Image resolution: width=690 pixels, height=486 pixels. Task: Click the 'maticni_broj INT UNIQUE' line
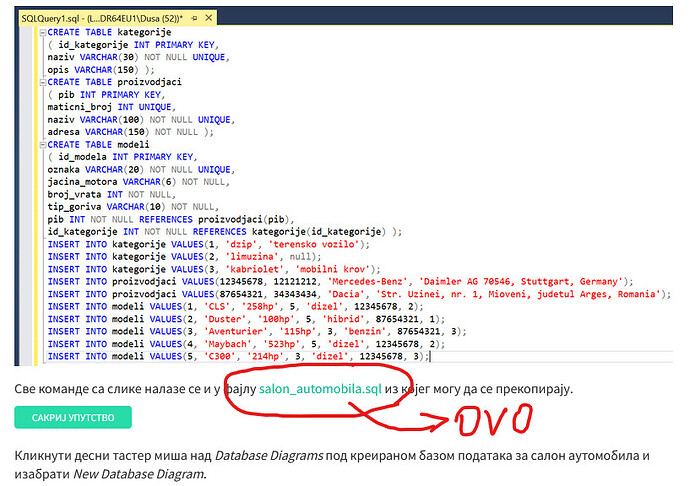tap(112, 107)
